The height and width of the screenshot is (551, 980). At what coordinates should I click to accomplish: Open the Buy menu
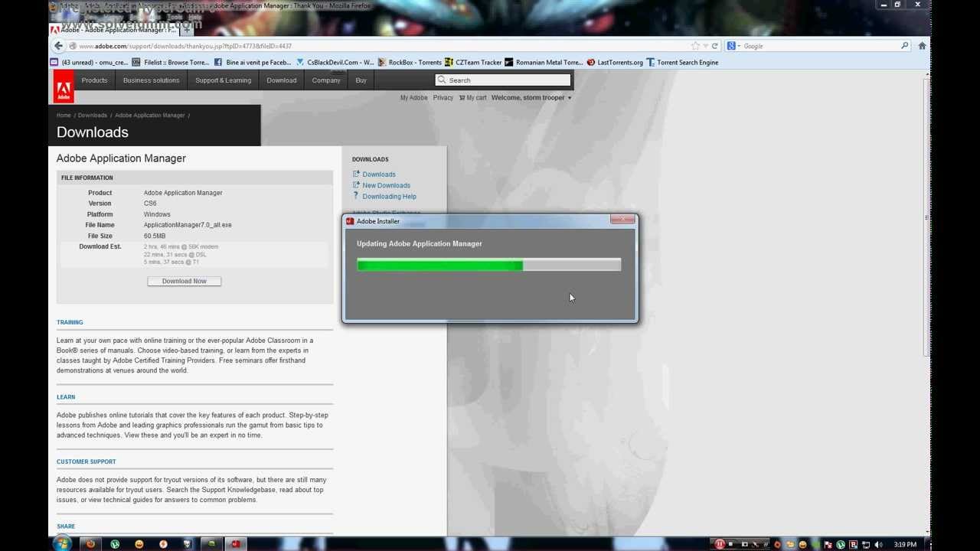click(361, 80)
